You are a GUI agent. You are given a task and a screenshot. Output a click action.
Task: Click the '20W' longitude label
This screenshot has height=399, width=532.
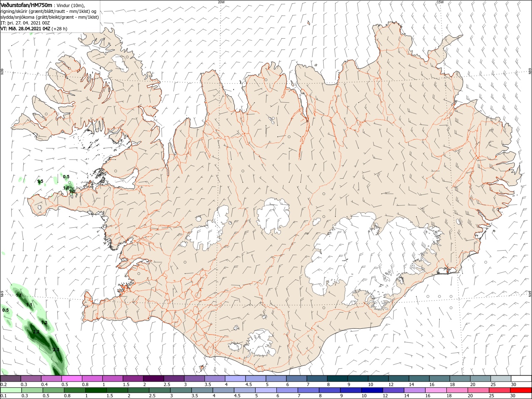[x=221, y=2]
